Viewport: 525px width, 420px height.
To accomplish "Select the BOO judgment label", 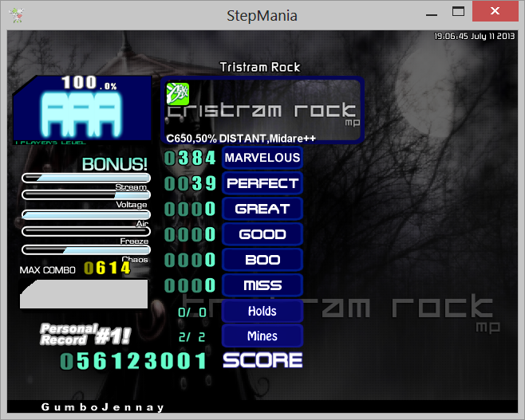I will pos(262,260).
